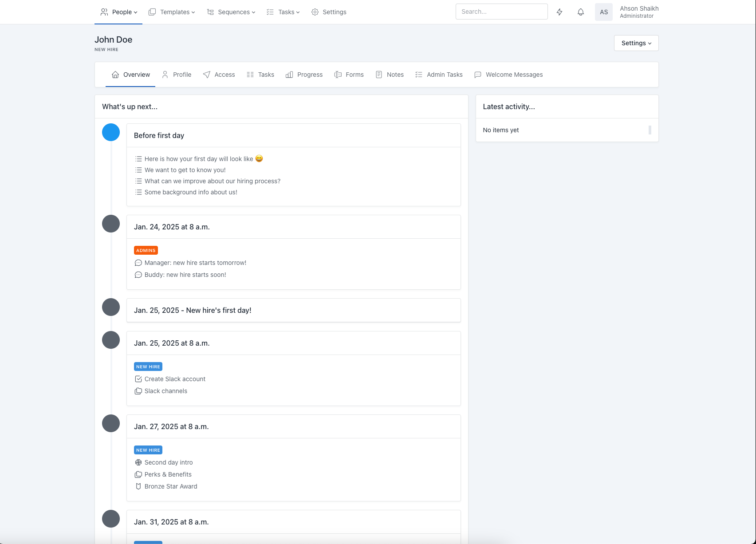Click the 'Jan. 25, 2025 - New hire's first day!' heading
Viewport: 756px width, 544px height.
[x=193, y=310]
